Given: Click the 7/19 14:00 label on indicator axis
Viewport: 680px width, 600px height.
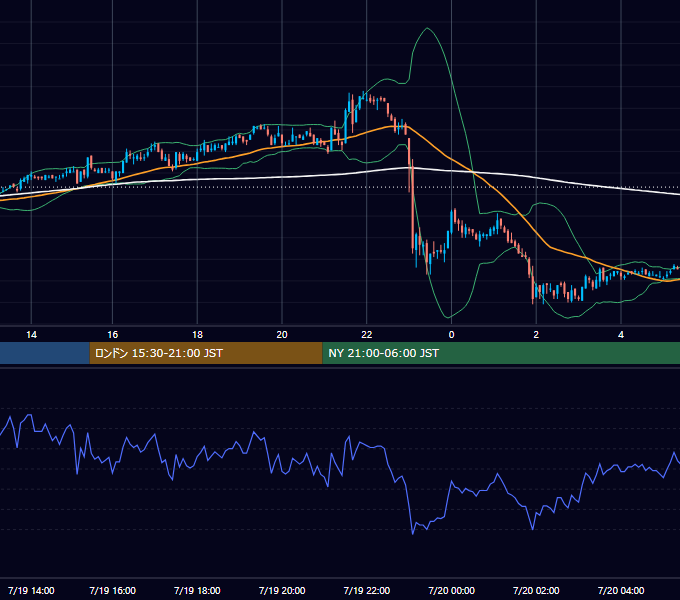Looking at the screenshot, I should (x=31, y=590).
